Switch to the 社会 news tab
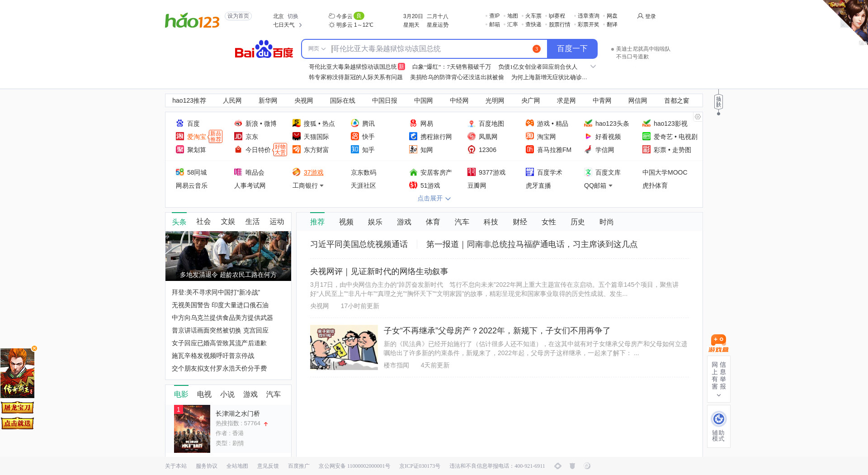Screen dimensions: 868x475 point(203,221)
